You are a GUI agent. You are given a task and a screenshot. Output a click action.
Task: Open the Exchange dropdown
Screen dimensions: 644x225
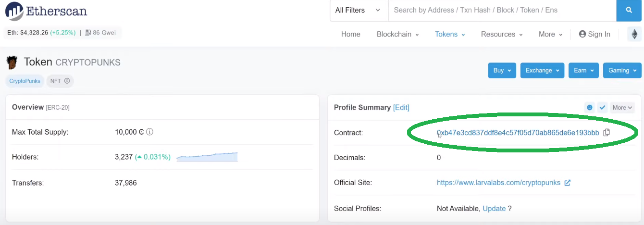click(542, 70)
